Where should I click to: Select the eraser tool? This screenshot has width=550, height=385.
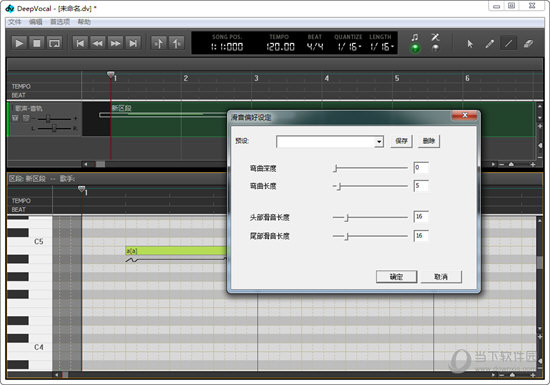pos(528,44)
